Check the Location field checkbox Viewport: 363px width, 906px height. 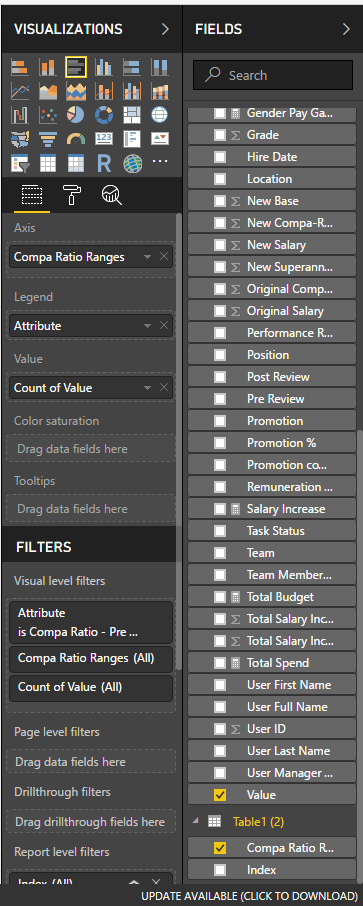[x=220, y=179]
